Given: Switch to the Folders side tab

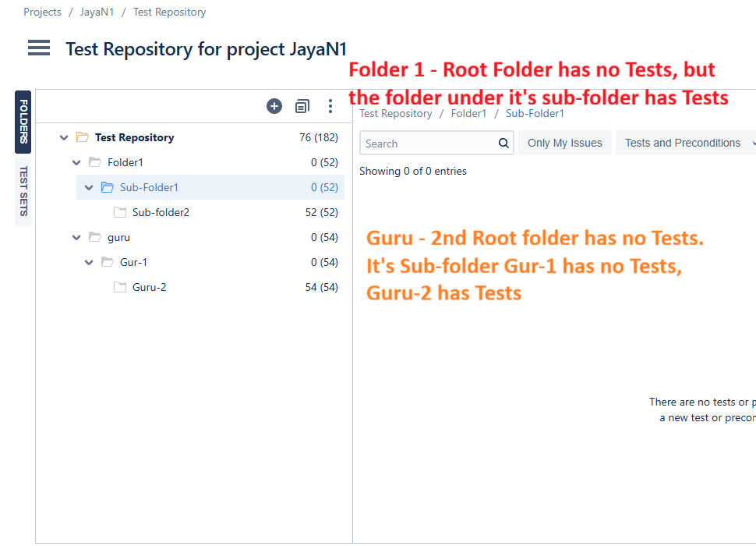Looking at the screenshot, I should click(x=23, y=122).
